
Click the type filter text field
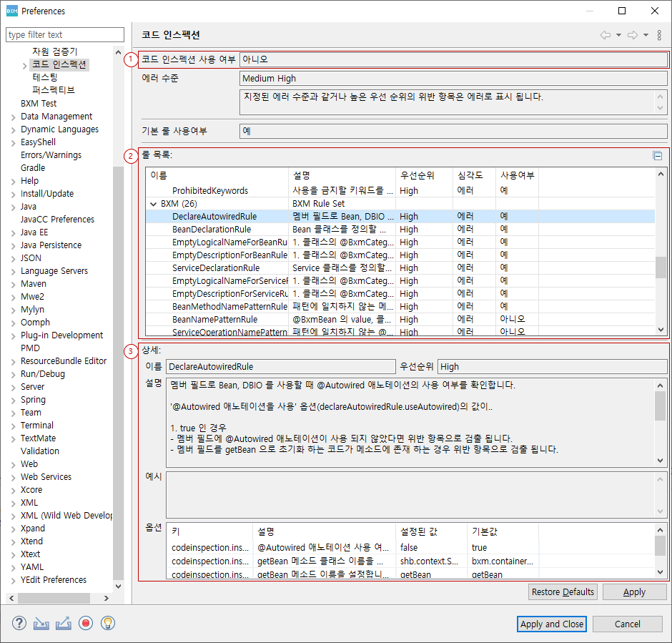65,34
